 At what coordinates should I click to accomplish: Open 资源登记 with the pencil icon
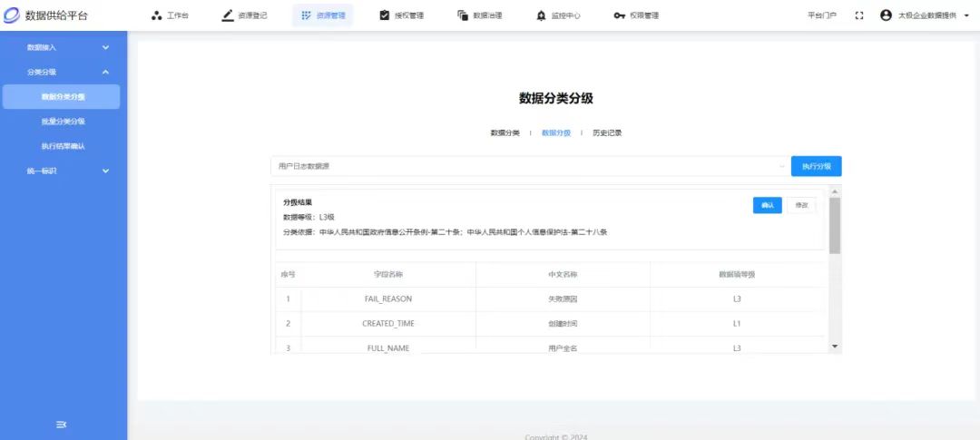pyautogui.click(x=245, y=15)
